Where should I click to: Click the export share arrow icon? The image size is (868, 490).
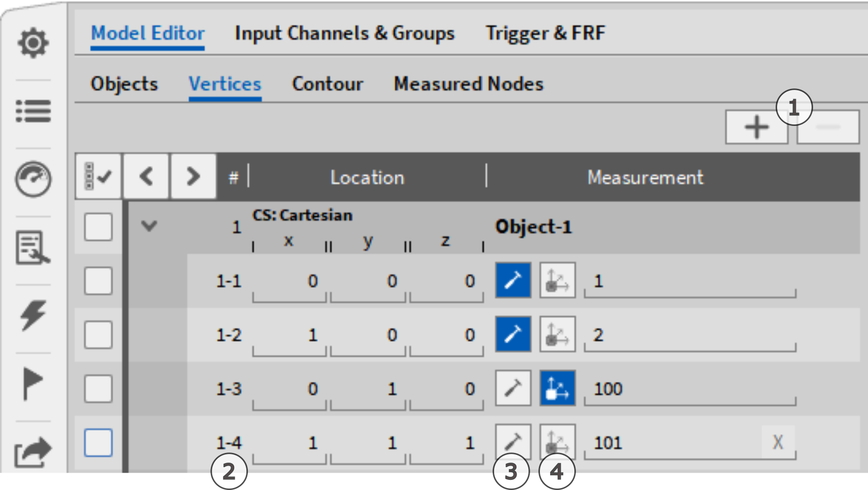pos(33,452)
